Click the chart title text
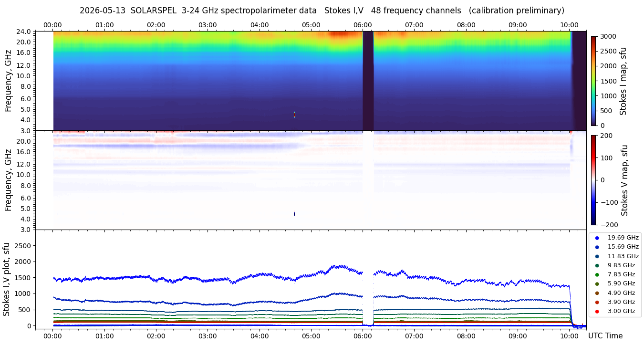 pos(322,10)
